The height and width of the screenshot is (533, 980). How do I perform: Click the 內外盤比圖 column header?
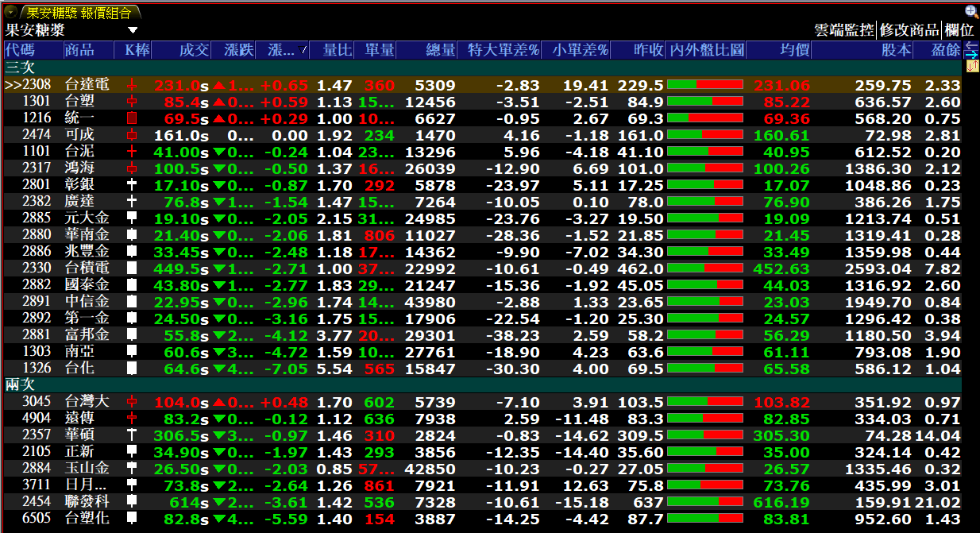click(x=706, y=50)
